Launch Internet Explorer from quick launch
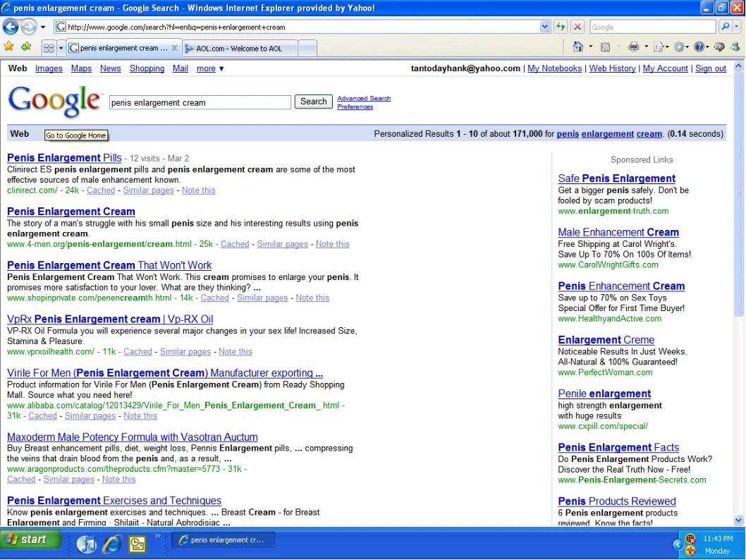The width and height of the screenshot is (746, 560). pyautogui.click(x=112, y=544)
